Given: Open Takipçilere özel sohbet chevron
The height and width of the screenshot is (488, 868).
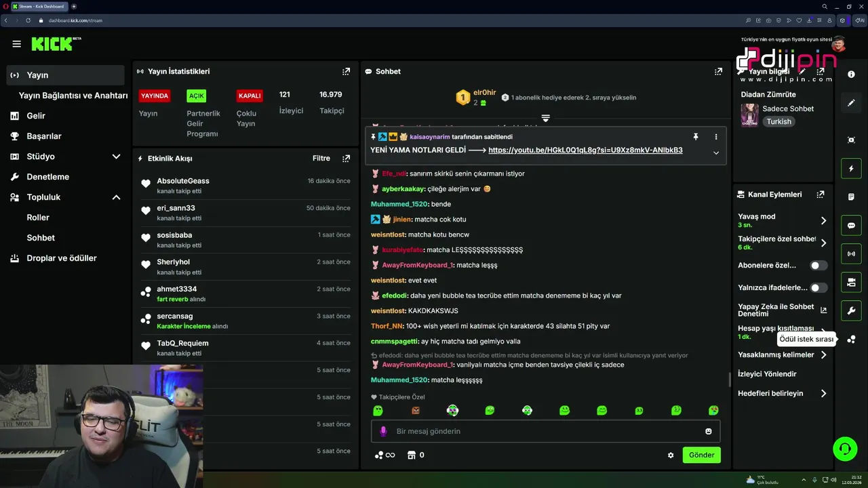Looking at the screenshot, I should [823, 243].
